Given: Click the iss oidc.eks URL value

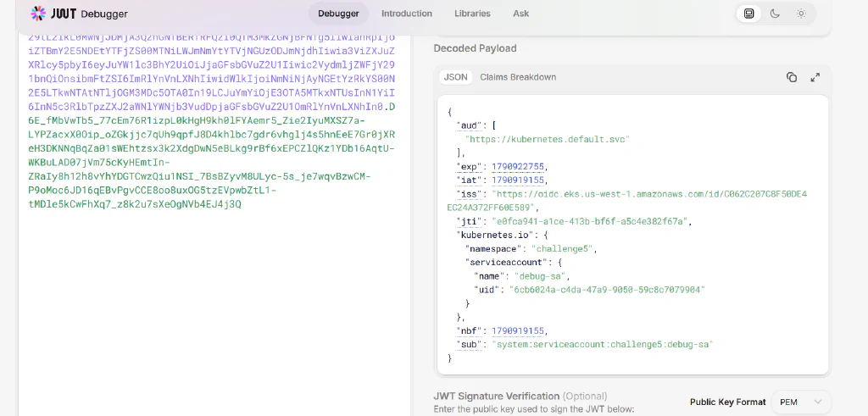Looking at the screenshot, I should click(626, 201).
